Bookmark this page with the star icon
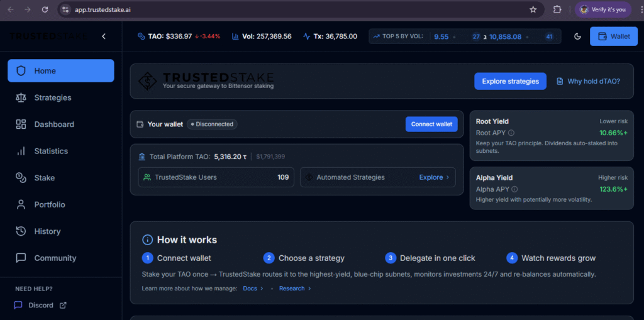The width and height of the screenshot is (644, 320). pos(533,9)
